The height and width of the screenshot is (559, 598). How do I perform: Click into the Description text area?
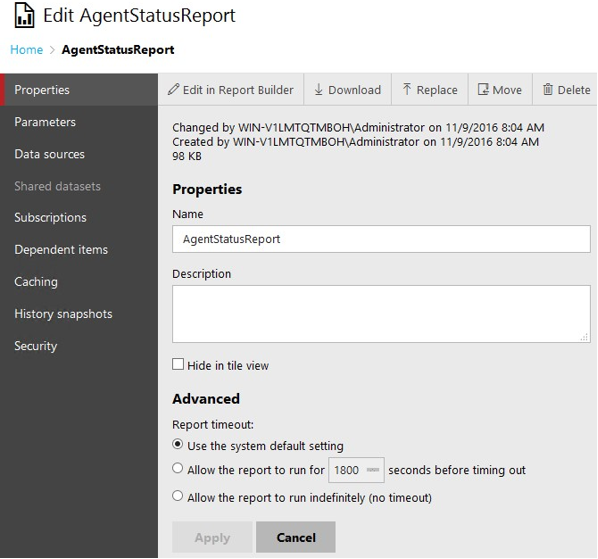click(x=381, y=314)
